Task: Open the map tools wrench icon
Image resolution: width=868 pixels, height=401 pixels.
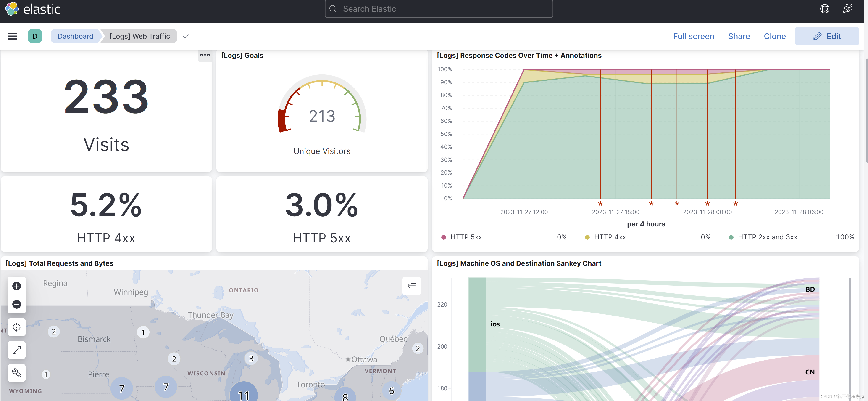Action: [x=16, y=373]
